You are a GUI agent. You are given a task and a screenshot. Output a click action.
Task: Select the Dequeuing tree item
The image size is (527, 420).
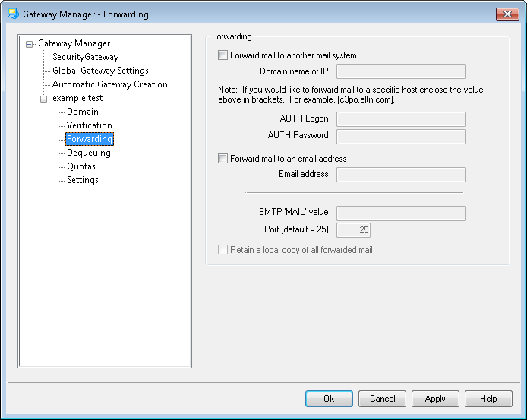88,153
